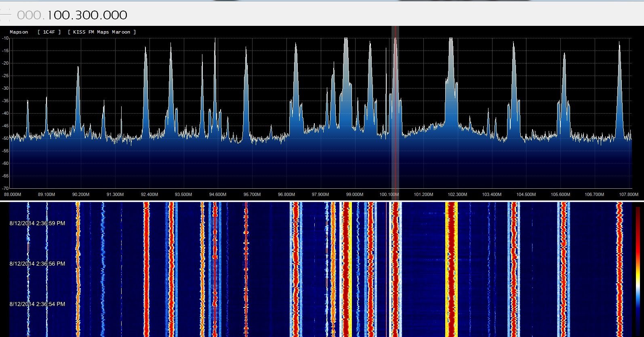Click the 99.000M frequency axis label

[x=355, y=194]
